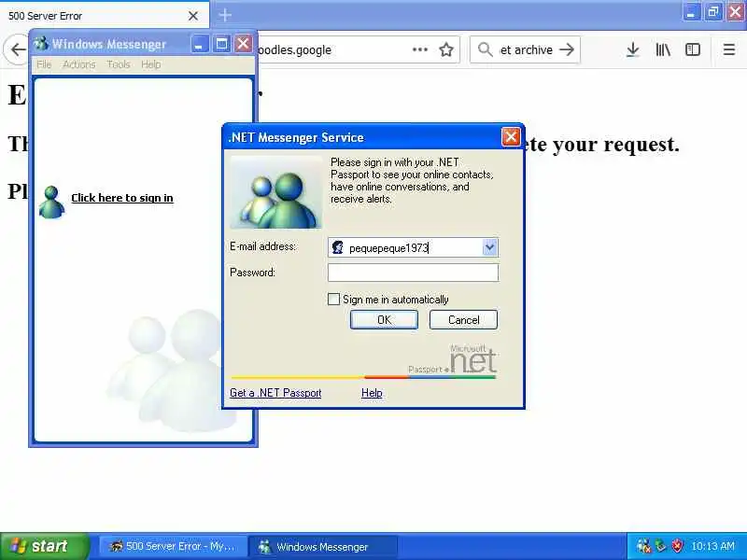Click the Start button
The height and width of the screenshot is (560, 747).
[44, 546]
